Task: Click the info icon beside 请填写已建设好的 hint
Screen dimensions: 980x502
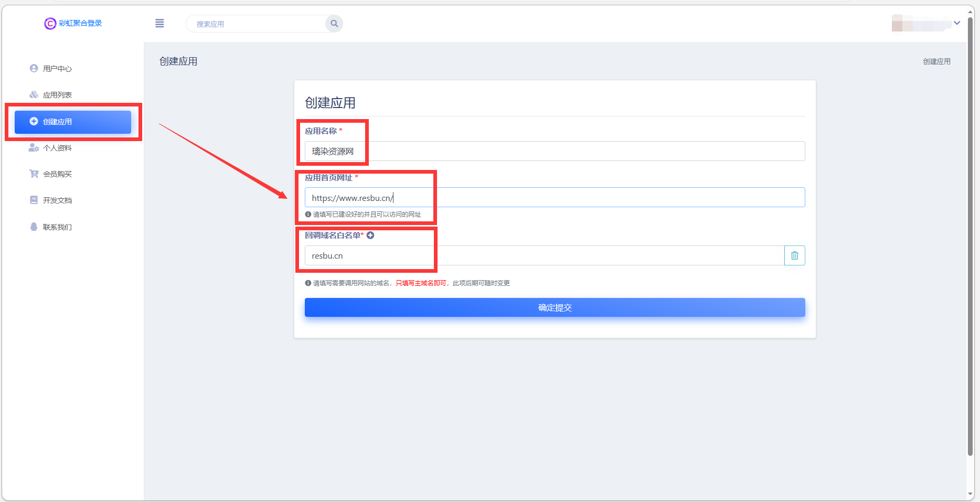Action: point(308,214)
